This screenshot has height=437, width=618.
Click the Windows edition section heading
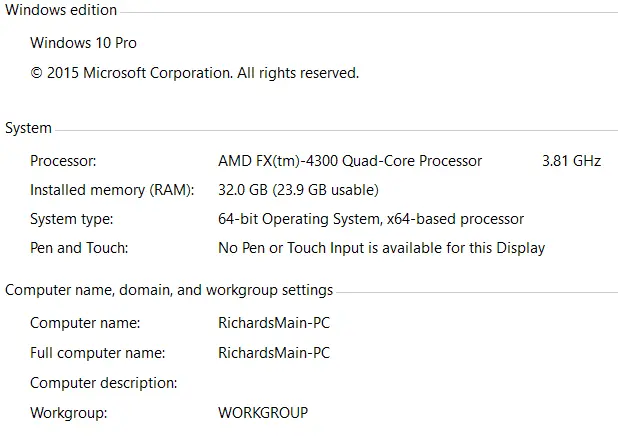(61, 10)
